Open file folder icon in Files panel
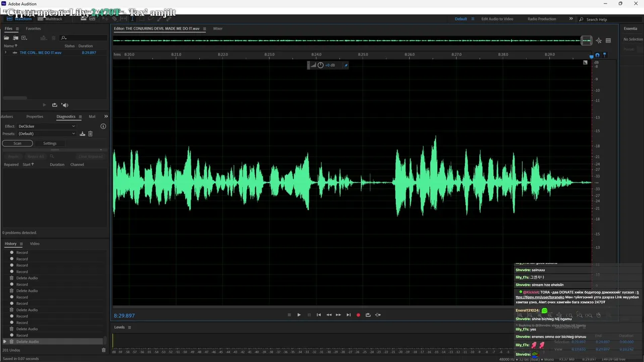This screenshot has width=644, height=362. click(x=7, y=38)
